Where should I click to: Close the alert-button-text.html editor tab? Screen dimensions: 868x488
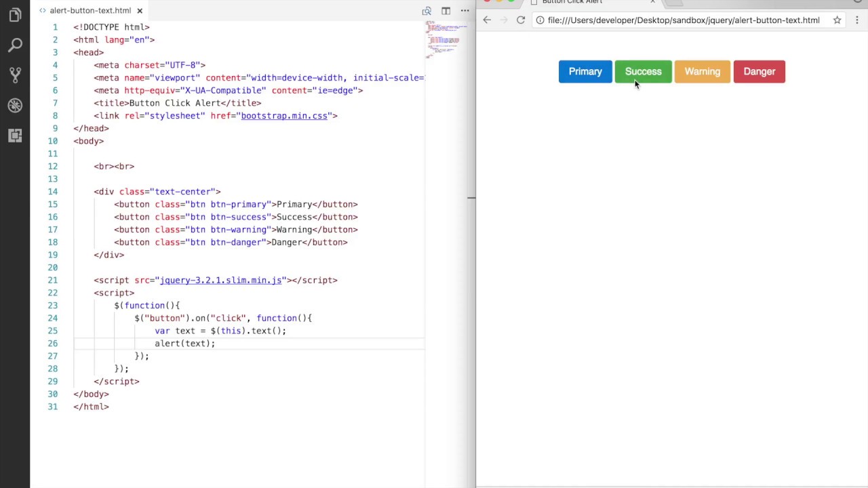point(140,11)
